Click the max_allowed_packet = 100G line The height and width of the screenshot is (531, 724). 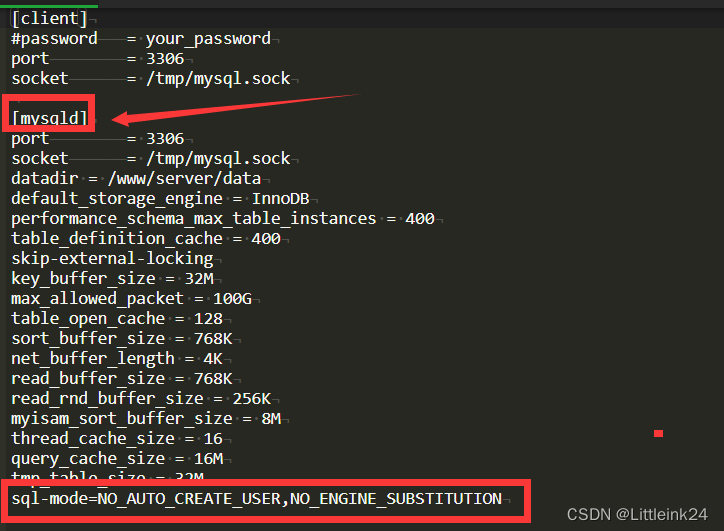click(132, 298)
